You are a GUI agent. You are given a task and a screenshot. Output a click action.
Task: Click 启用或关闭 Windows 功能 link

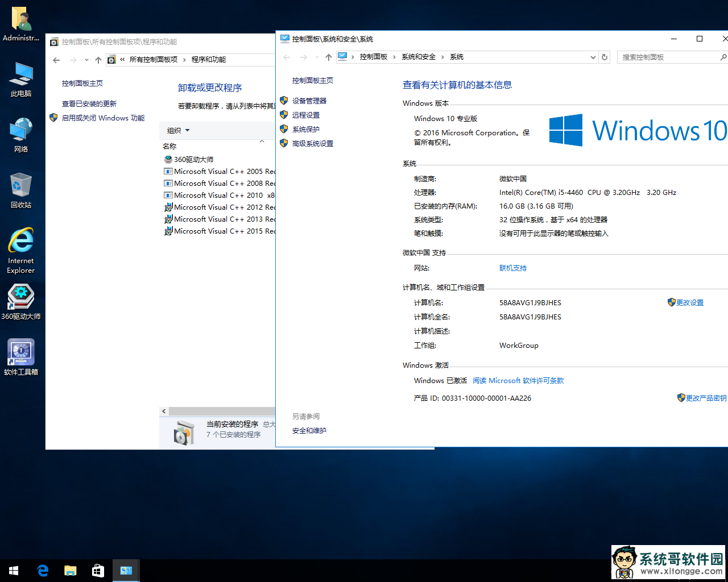tap(103, 118)
